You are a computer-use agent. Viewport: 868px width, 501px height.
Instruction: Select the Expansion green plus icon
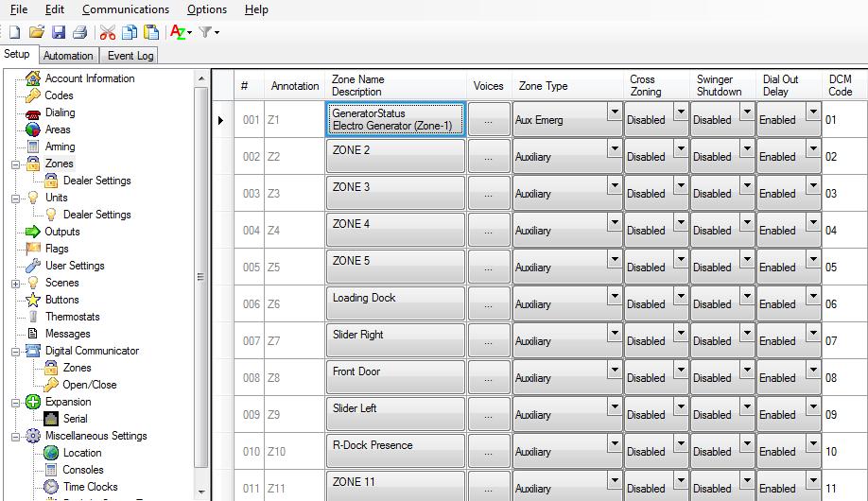33,402
